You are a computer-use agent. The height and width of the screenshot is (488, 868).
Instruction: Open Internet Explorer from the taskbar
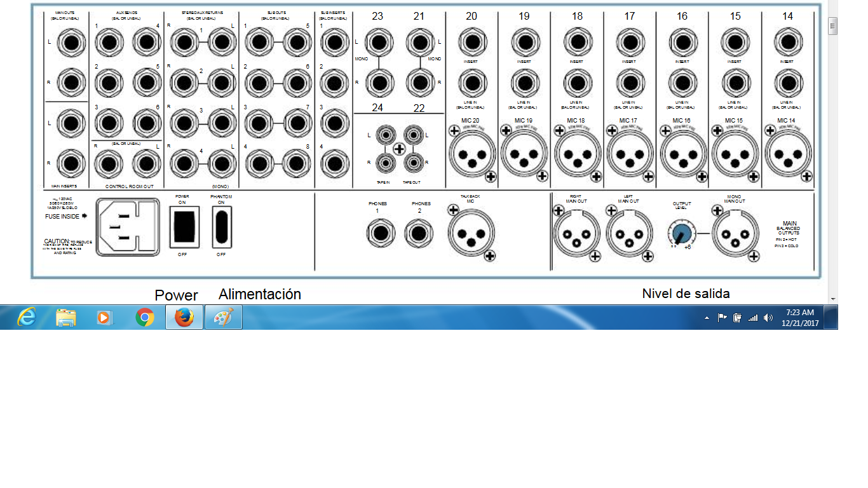coord(27,317)
